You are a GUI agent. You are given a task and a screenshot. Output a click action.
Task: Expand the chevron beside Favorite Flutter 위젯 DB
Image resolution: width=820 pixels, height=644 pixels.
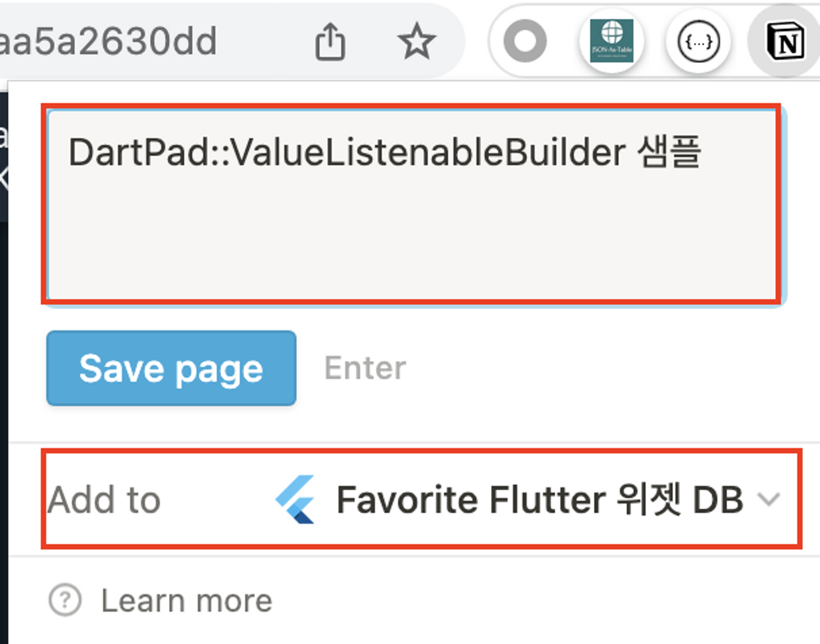tap(768, 499)
